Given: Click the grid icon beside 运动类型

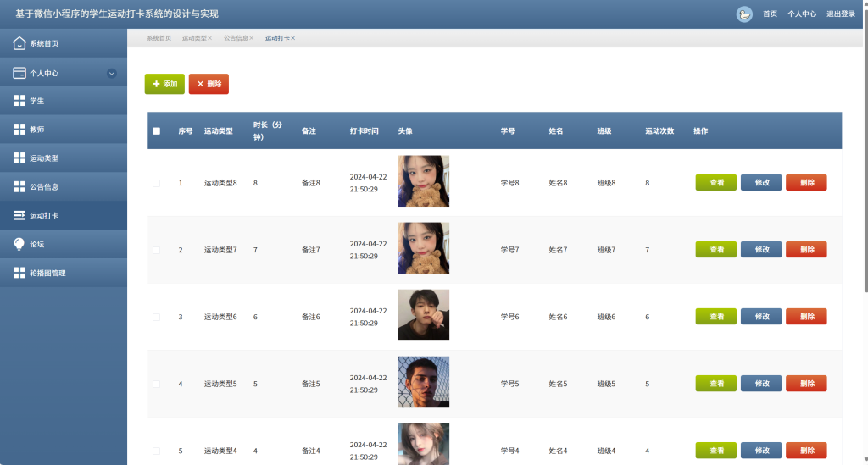Looking at the screenshot, I should click(19, 158).
